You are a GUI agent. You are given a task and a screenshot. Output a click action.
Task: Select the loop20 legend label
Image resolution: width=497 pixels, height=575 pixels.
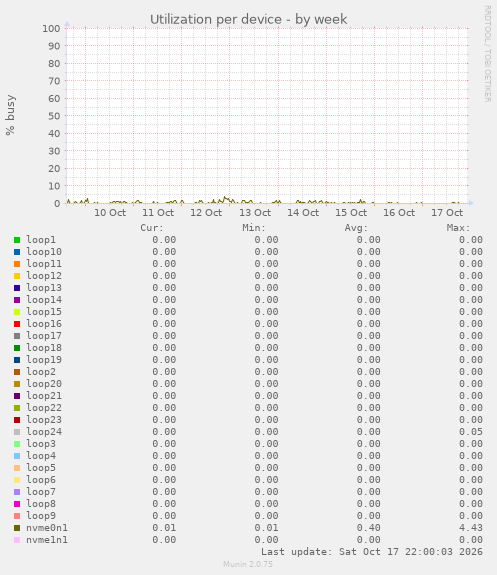pos(44,384)
